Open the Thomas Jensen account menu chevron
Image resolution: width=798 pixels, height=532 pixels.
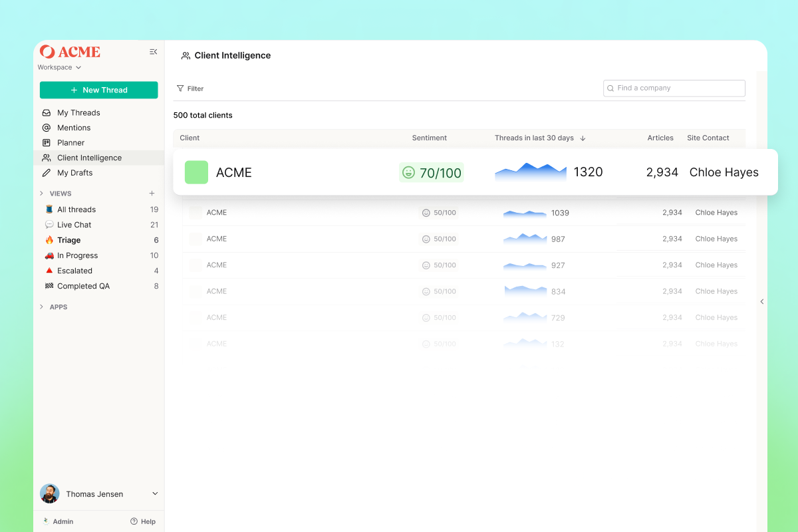(155, 493)
